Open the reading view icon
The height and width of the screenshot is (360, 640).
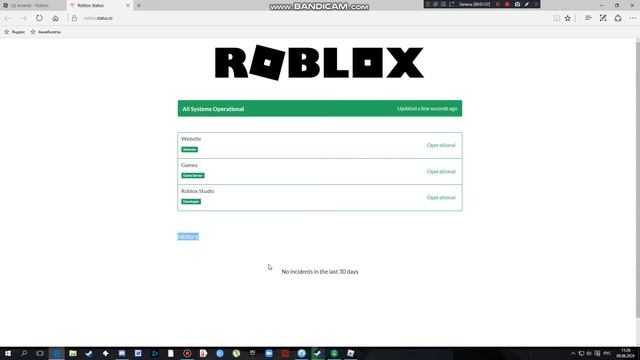tap(556, 18)
